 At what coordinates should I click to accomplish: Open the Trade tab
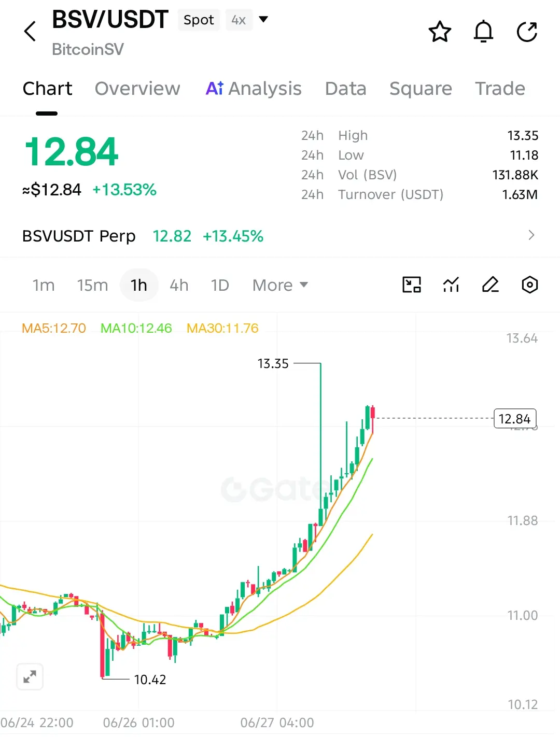pyautogui.click(x=500, y=89)
